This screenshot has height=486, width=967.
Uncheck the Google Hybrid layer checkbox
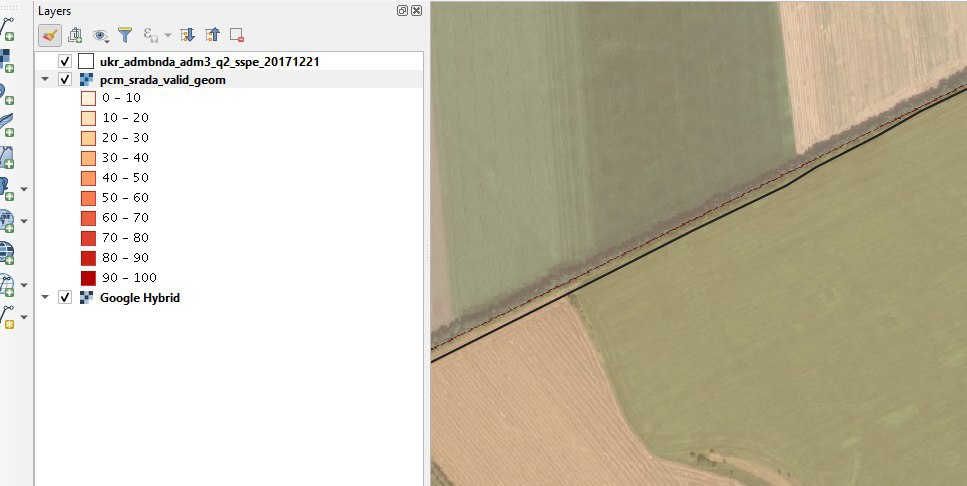point(65,297)
